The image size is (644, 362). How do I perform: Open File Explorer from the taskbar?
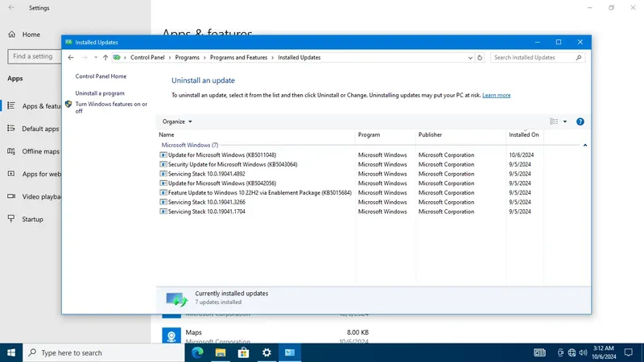221,352
